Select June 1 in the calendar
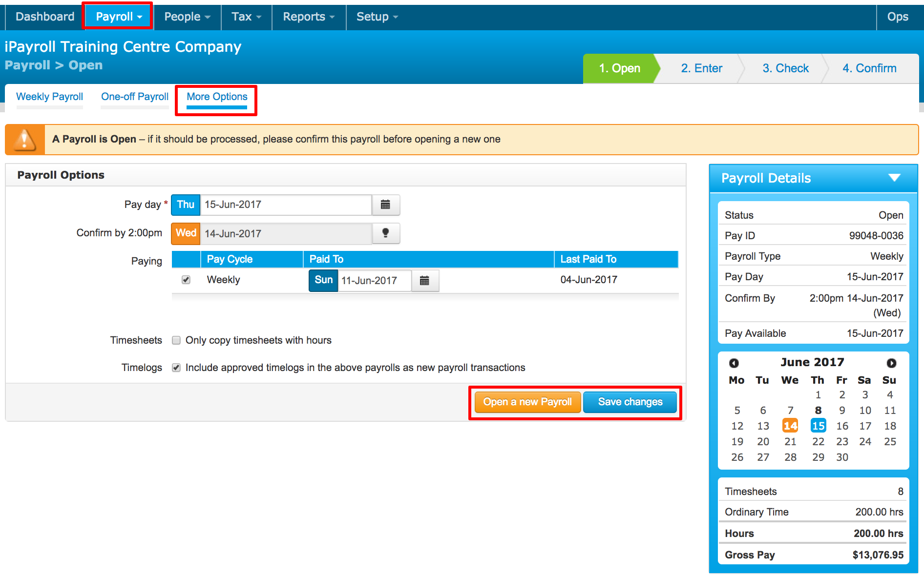The height and width of the screenshot is (578, 924). click(x=818, y=394)
